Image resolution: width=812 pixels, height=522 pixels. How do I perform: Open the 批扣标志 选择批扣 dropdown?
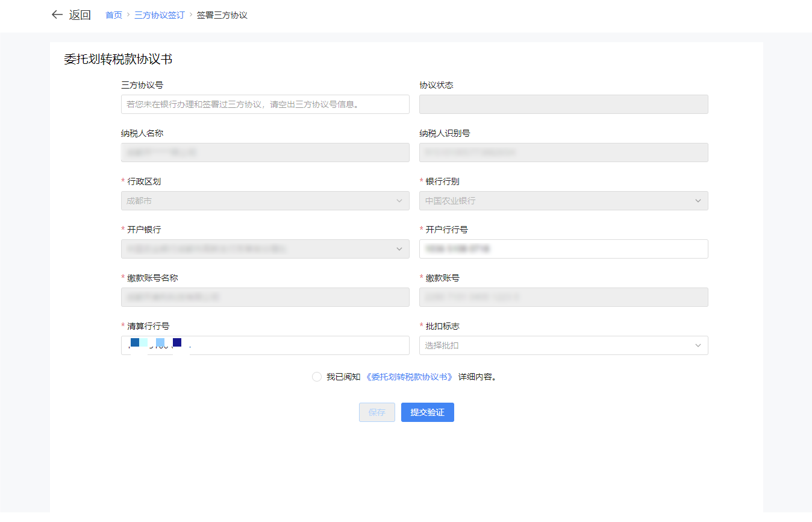click(563, 345)
